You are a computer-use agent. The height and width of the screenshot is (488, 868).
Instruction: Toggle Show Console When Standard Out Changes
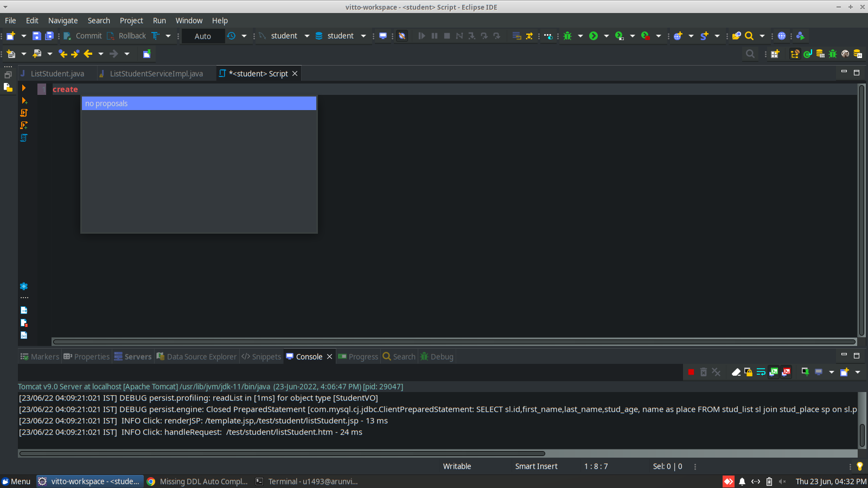(774, 372)
